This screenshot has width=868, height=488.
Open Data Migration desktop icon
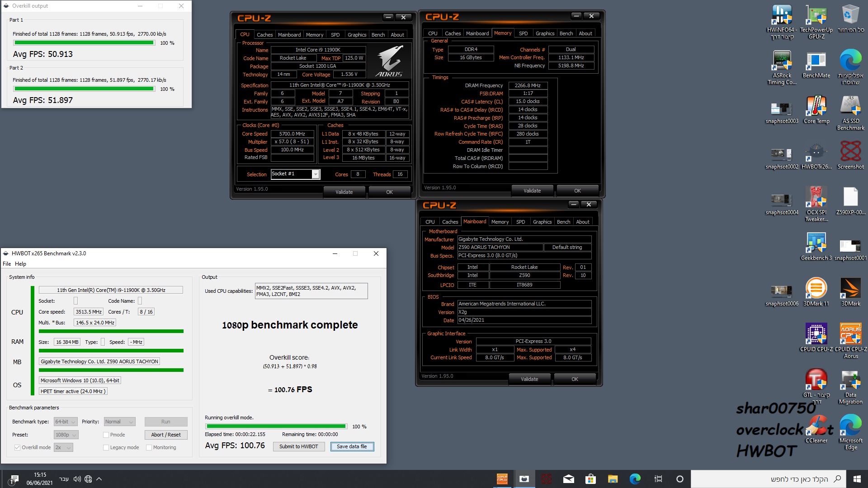tap(850, 386)
